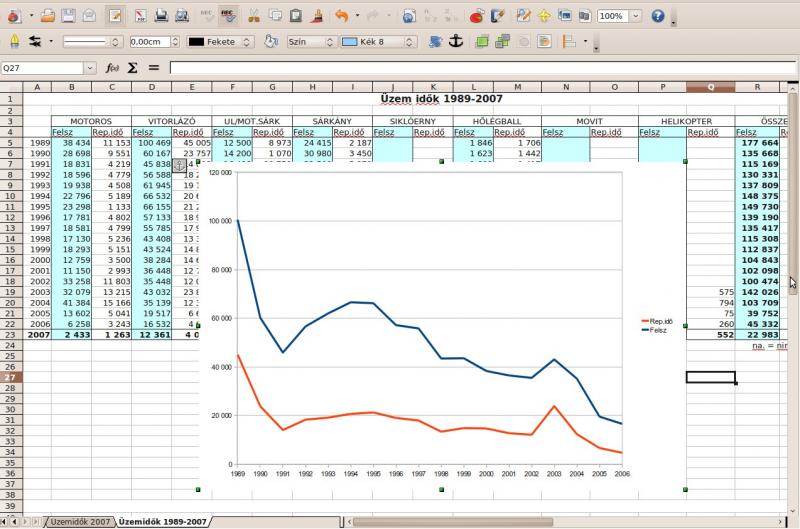Expand the Name Box dropdown showing Q27
Viewport: 800px width, 529px height.
(x=90, y=68)
